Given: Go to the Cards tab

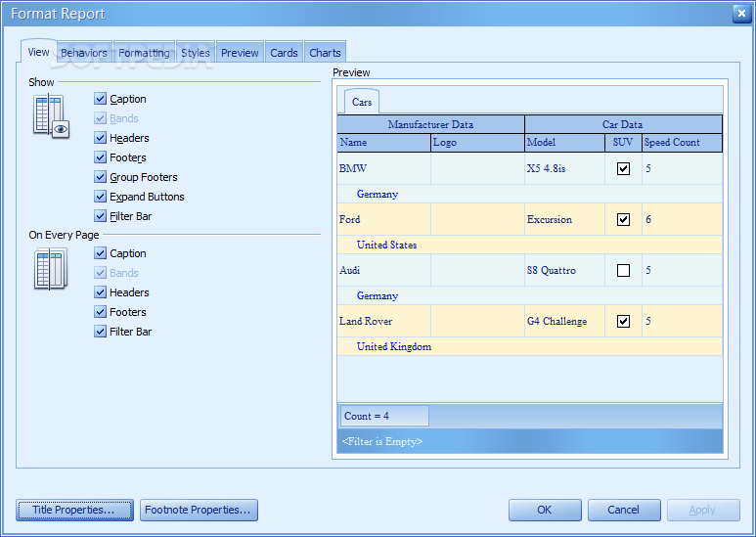Looking at the screenshot, I should (284, 53).
